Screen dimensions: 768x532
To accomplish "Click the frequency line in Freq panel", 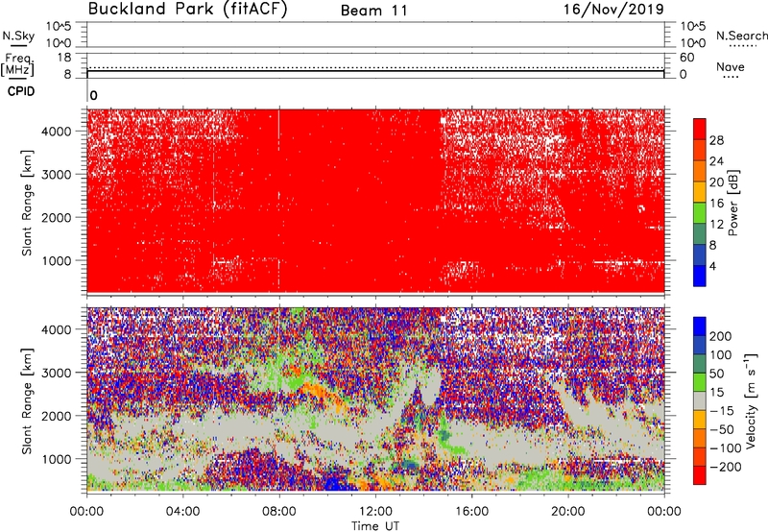I will [x=375, y=71].
